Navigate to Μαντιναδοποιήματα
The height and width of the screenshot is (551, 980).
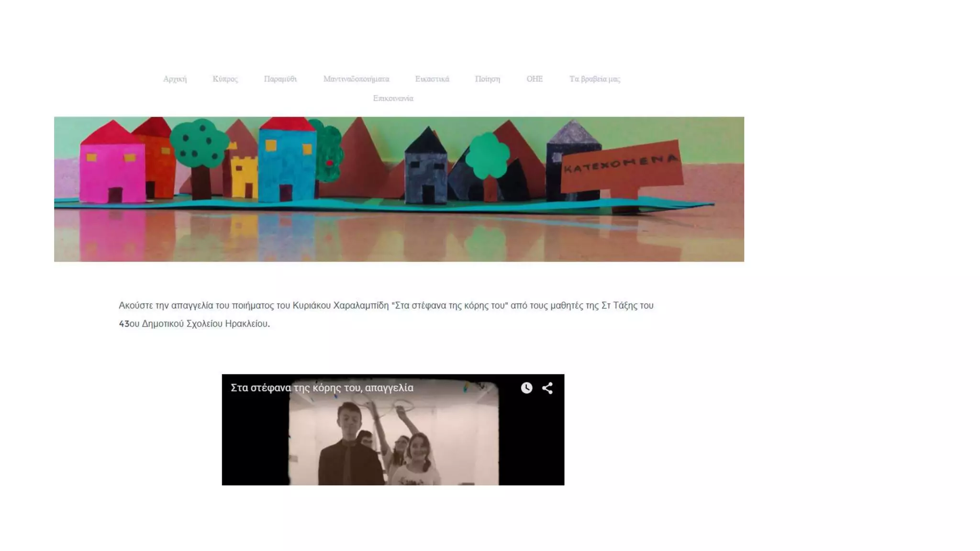point(356,79)
